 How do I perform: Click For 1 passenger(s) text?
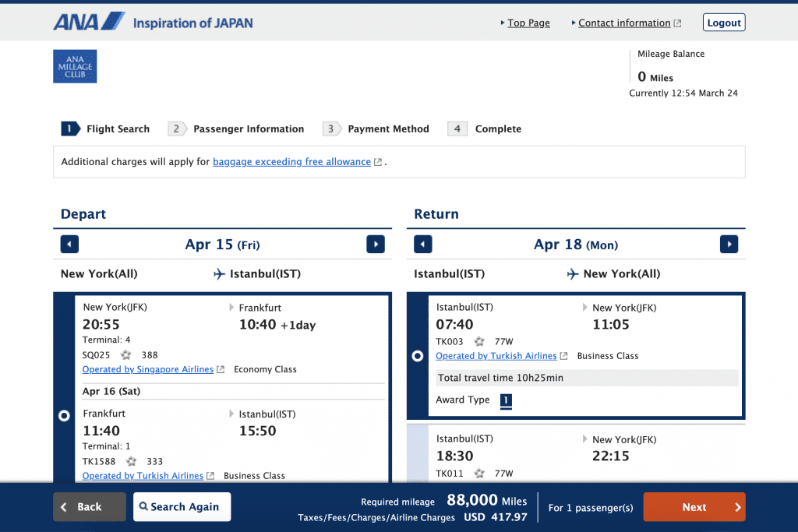(x=591, y=508)
